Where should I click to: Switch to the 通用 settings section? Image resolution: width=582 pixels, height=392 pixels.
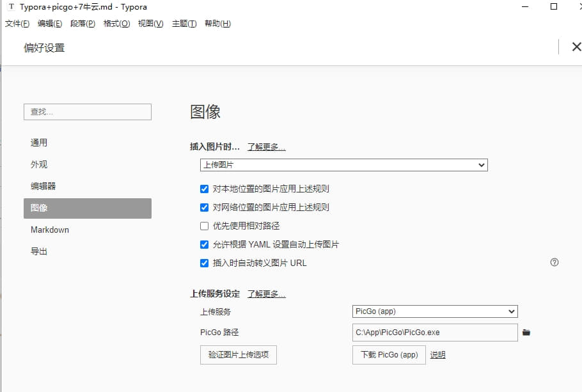coord(40,143)
